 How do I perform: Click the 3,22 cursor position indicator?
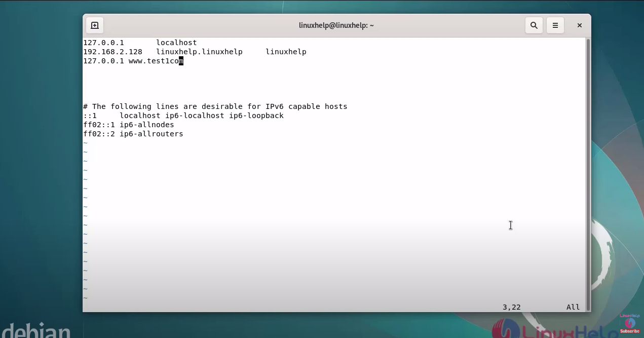tap(511, 307)
